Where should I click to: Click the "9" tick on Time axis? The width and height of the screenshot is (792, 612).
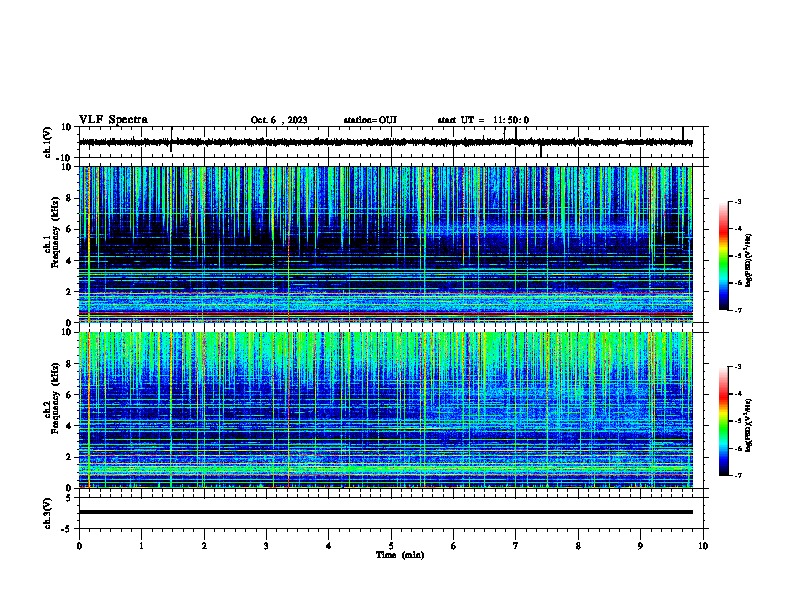click(x=640, y=546)
